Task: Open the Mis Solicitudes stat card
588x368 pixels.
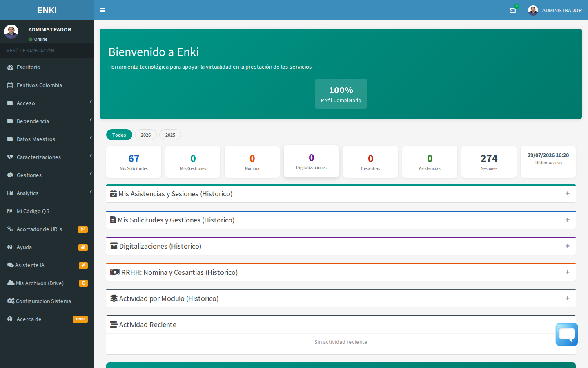Action: pyautogui.click(x=134, y=162)
